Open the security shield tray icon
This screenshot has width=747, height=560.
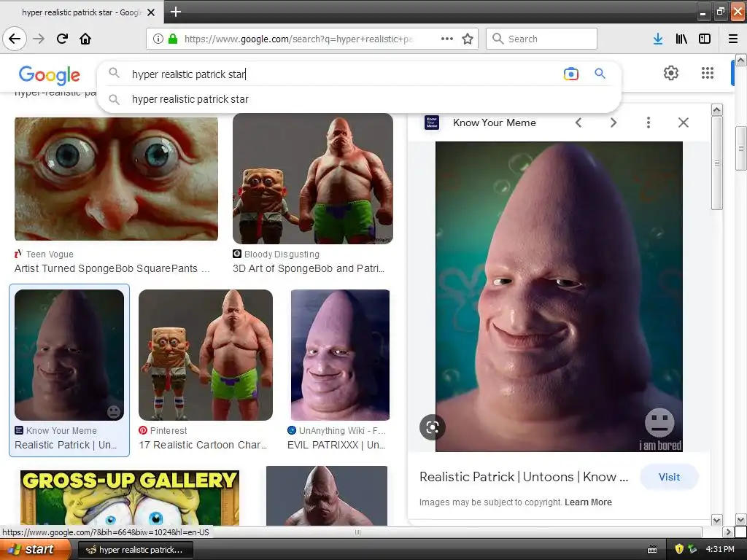point(680,550)
